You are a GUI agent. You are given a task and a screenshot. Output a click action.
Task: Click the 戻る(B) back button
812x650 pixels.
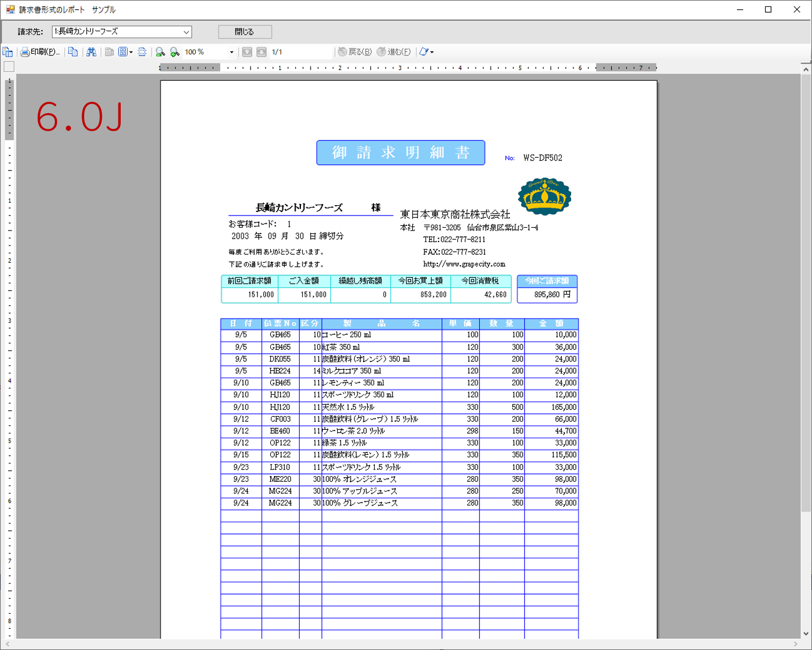(355, 52)
